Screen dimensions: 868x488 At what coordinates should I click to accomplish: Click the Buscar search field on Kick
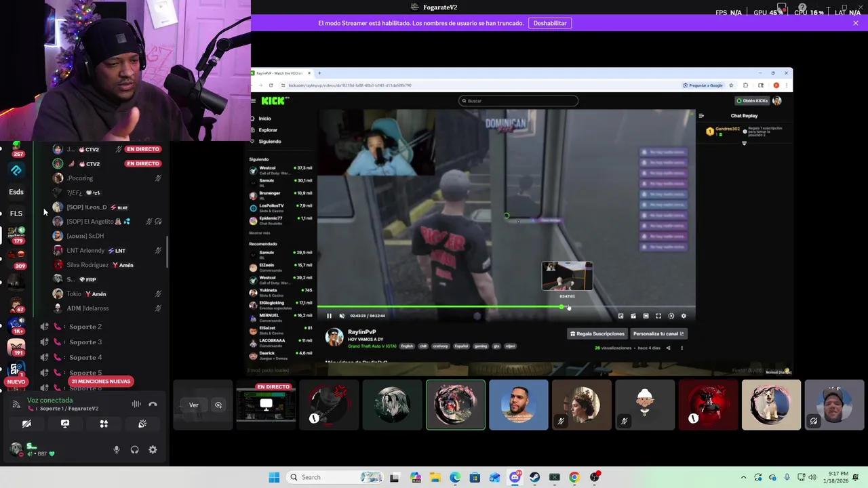click(x=519, y=101)
